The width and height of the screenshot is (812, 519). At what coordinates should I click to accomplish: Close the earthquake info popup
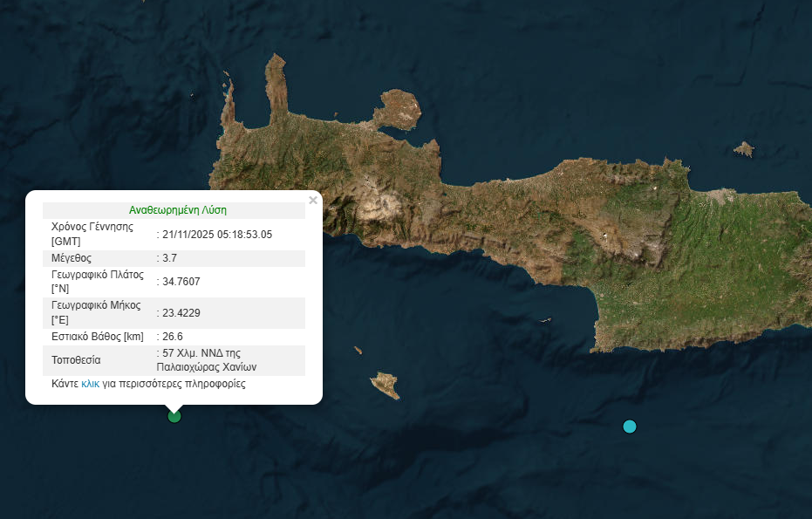[313, 200]
